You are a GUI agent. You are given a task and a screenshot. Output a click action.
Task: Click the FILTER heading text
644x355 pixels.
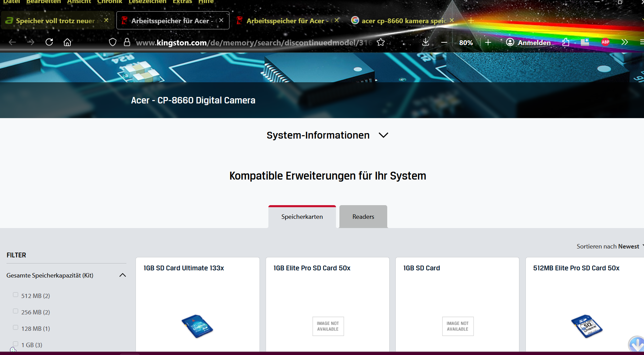16,255
